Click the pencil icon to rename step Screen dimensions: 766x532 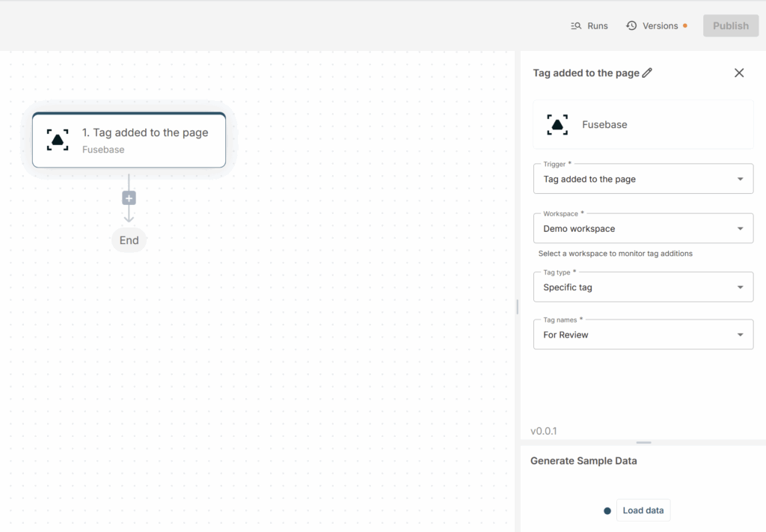coord(648,73)
